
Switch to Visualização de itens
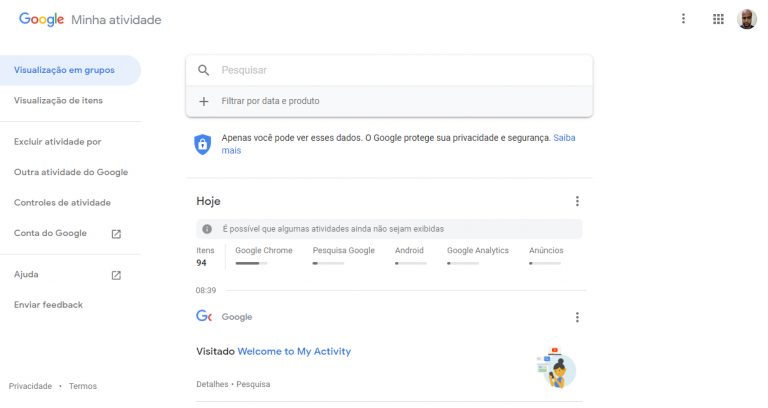coord(58,101)
